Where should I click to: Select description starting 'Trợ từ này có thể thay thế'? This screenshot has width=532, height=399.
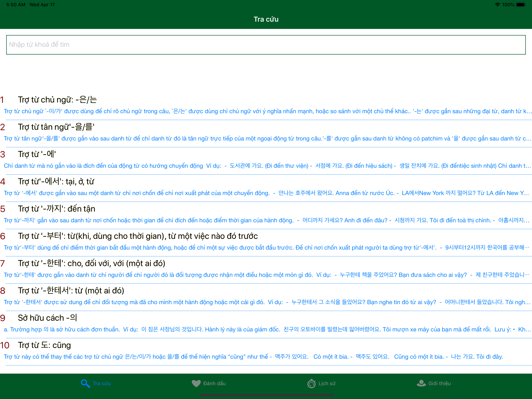[x=253, y=357]
